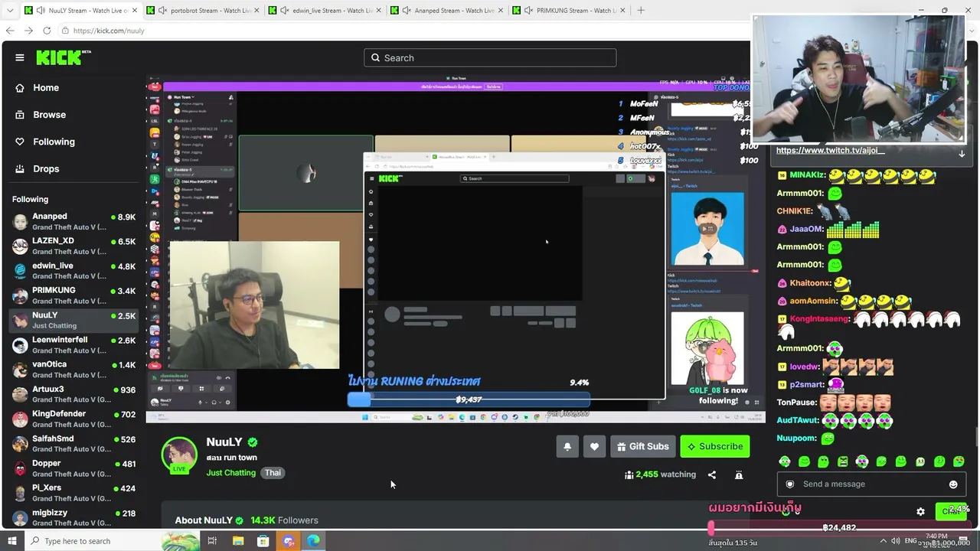The width and height of the screenshot is (980, 551).
Task: Open a new browser tab
Action: coord(641,11)
